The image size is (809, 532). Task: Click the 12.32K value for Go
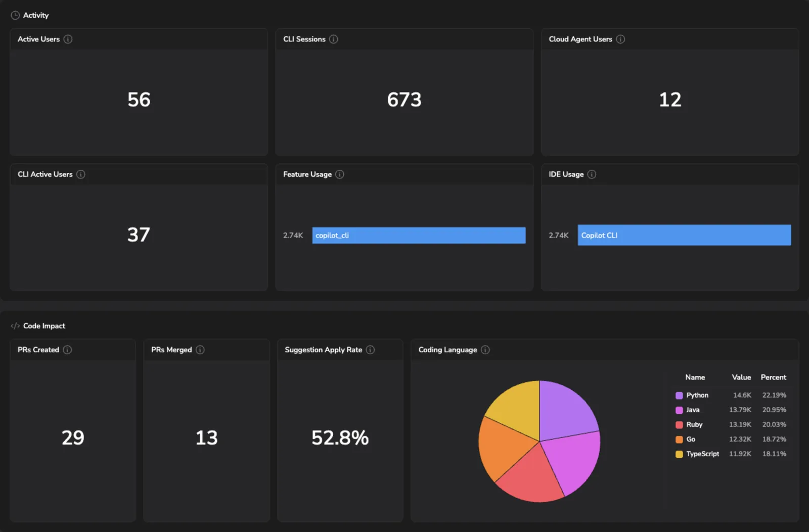(x=740, y=440)
